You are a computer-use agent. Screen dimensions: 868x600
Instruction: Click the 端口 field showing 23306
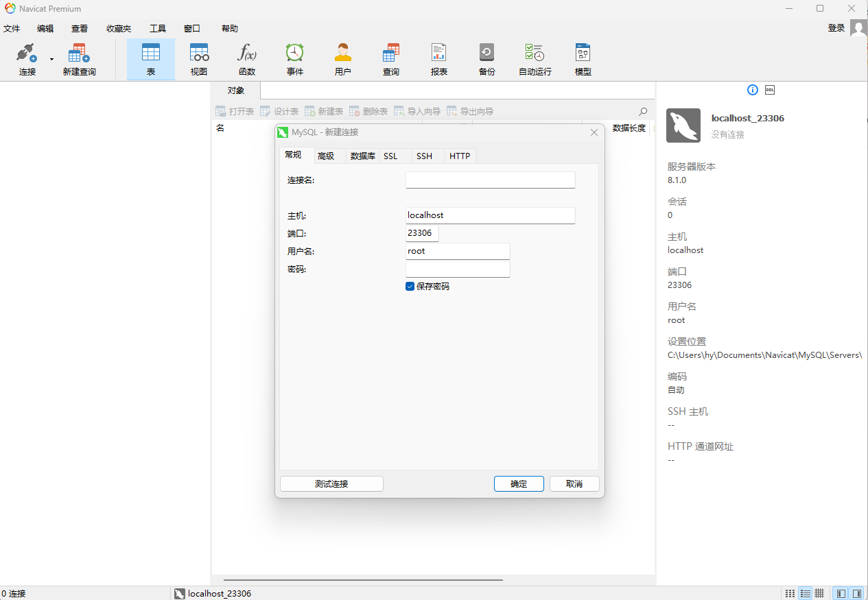point(422,233)
